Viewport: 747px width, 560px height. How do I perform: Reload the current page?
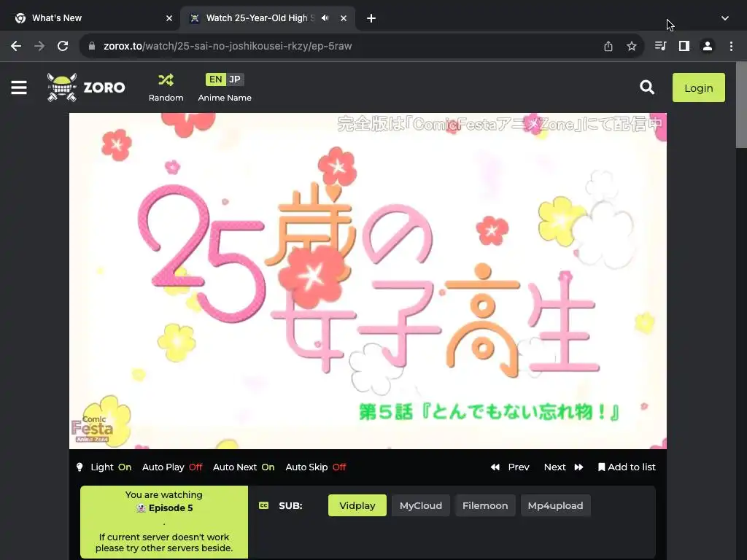[x=63, y=46]
